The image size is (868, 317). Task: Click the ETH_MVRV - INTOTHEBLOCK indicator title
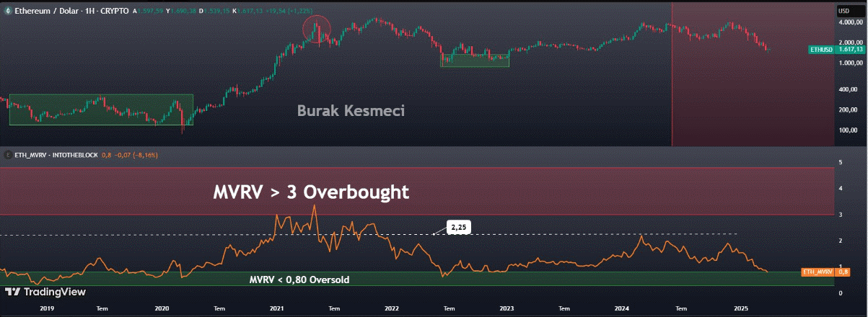(x=55, y=155)
